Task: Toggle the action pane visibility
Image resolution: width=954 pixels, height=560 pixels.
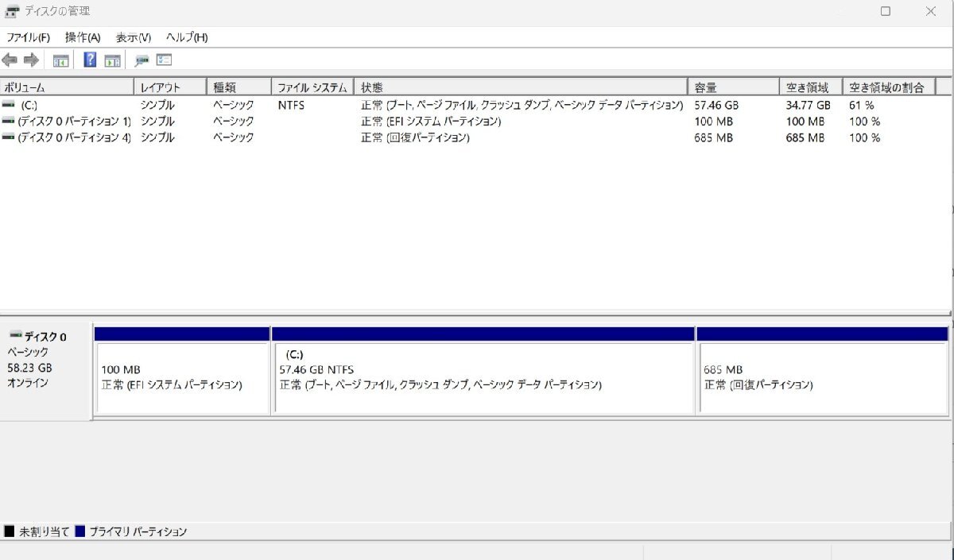Action: (x=112, y=60)
